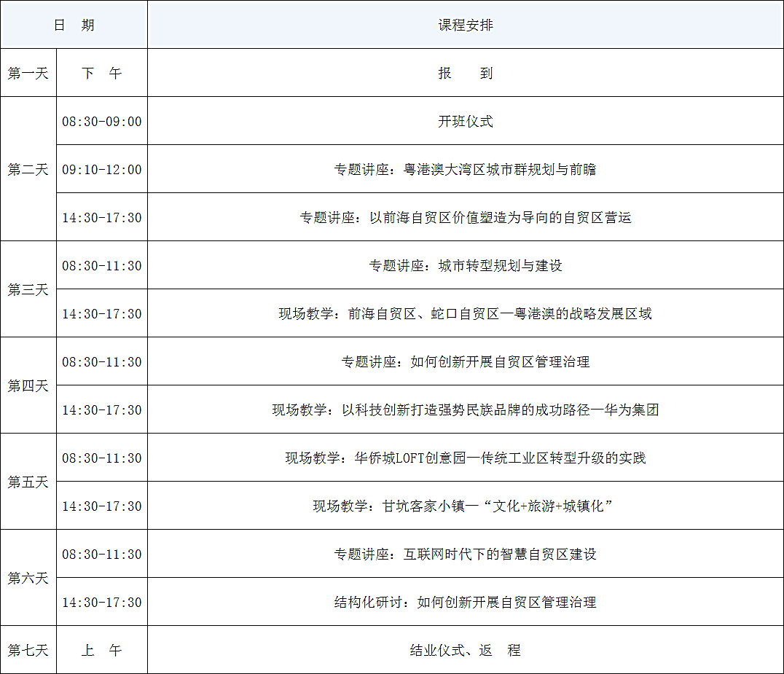
Task: Click 08:30-11:30 beside 华侨城LOFT创意园
Action: pyautogui.click(x=102, y=458)
